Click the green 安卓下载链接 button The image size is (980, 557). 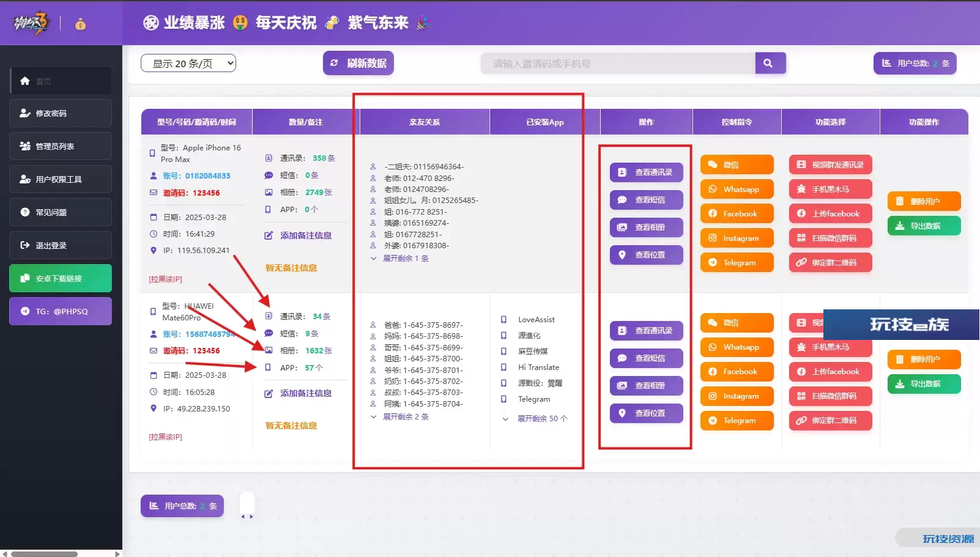(61, 278)
